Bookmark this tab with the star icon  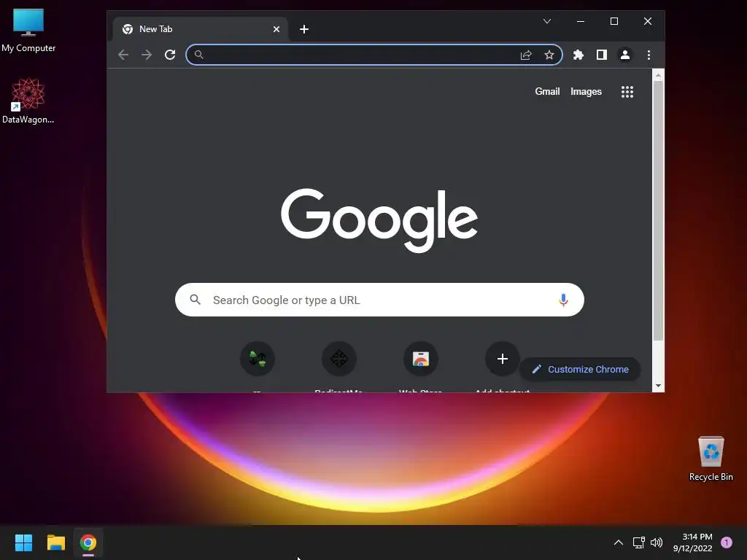pyautogui.click(x=549, y=55)
